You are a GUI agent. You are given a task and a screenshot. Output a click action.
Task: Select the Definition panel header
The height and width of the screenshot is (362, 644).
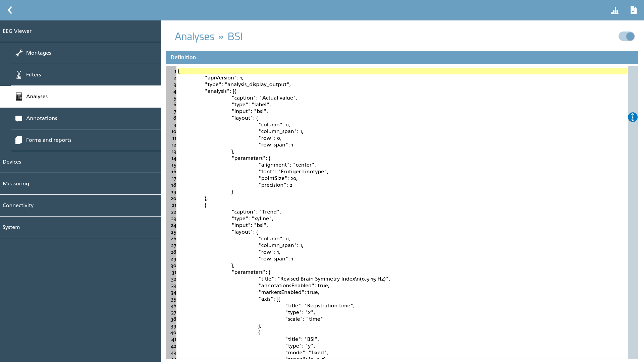pyautogui.click(x=402, y=57)
